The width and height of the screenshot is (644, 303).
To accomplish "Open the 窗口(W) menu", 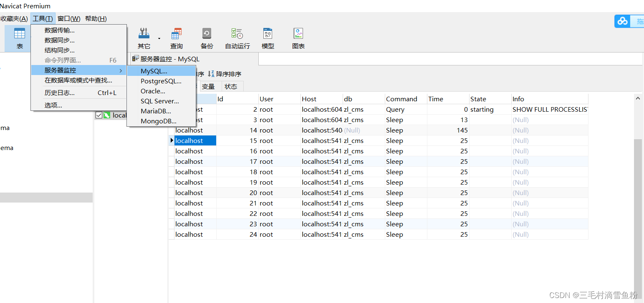I will pos(69,18).
